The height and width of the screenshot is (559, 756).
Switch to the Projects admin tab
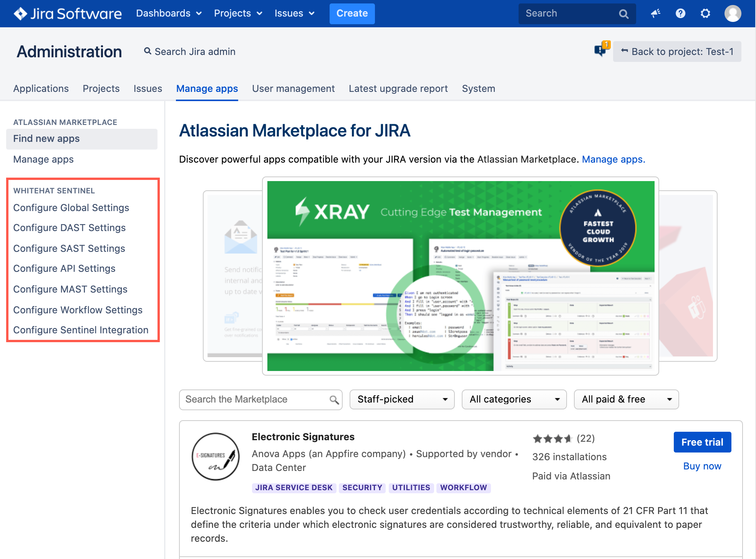tap(101, 88)
